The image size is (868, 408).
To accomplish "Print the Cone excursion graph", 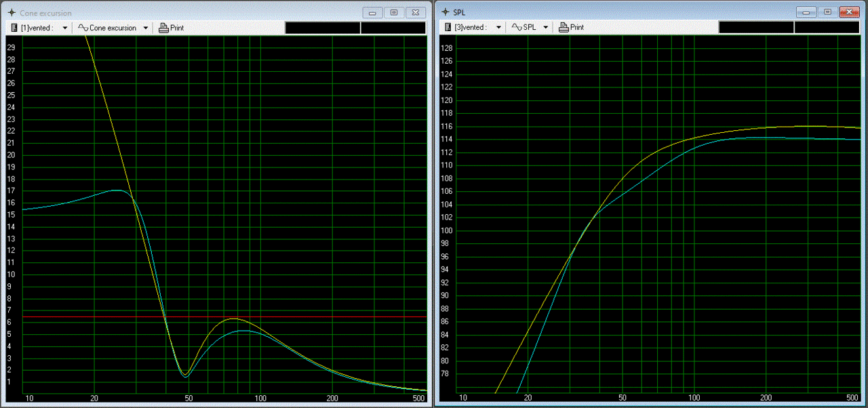I will (172, 28).
